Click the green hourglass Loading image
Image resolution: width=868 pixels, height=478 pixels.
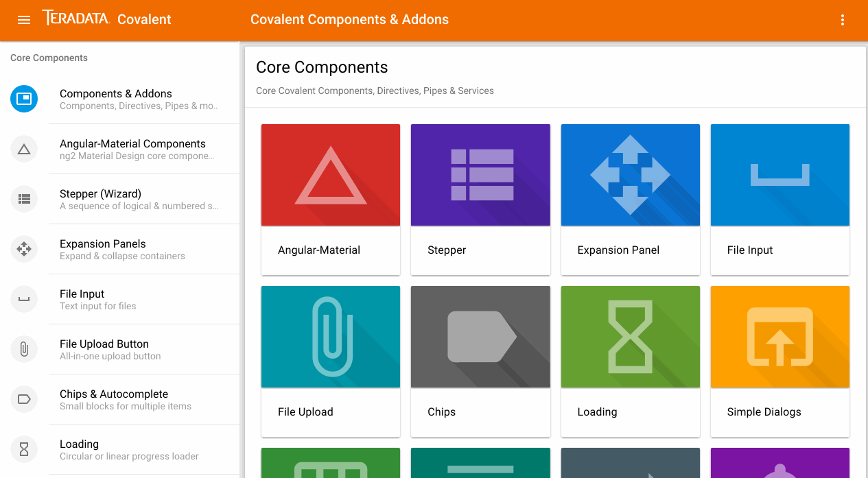tap(631, 337)
